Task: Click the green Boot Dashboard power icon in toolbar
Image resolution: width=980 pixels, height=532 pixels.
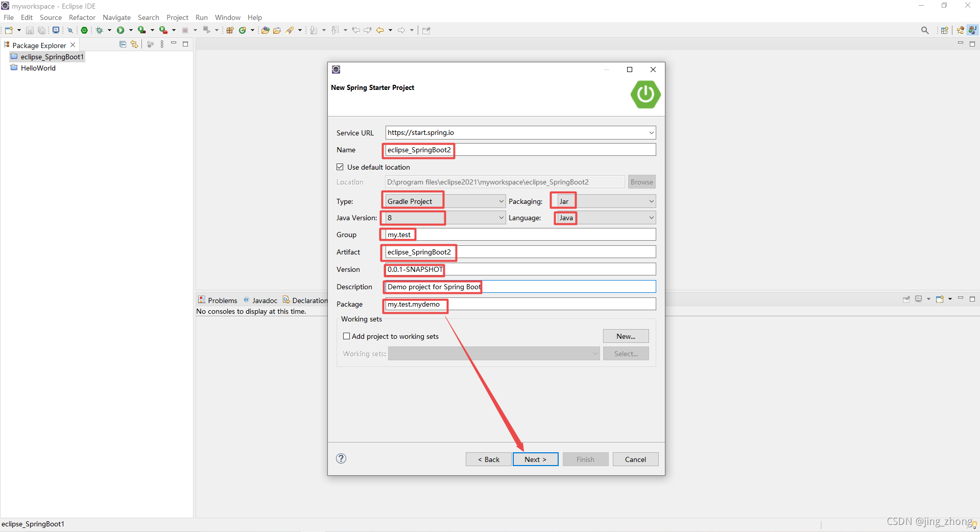Action: click(84, 30)
